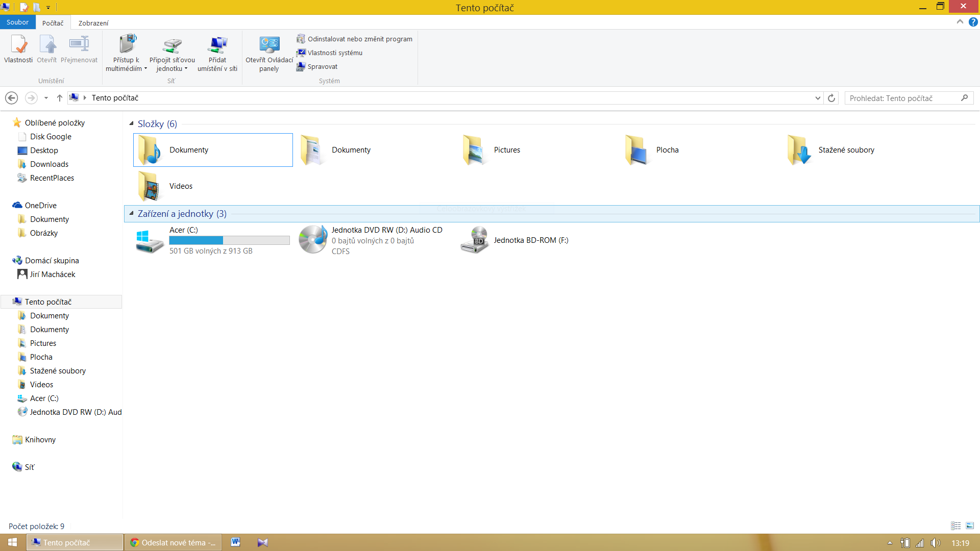
Task: Click the refresh icon beside address bar
Action: [x=831, y=98]
